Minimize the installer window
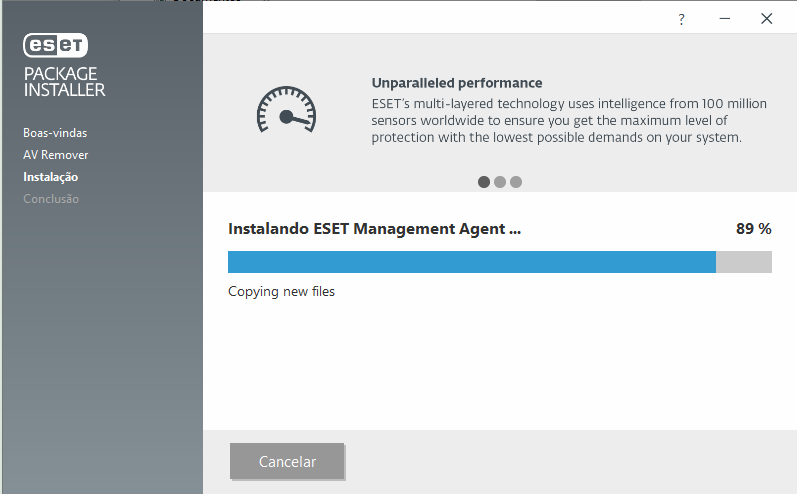The image size is (797, 494). [x=723, y=19]
